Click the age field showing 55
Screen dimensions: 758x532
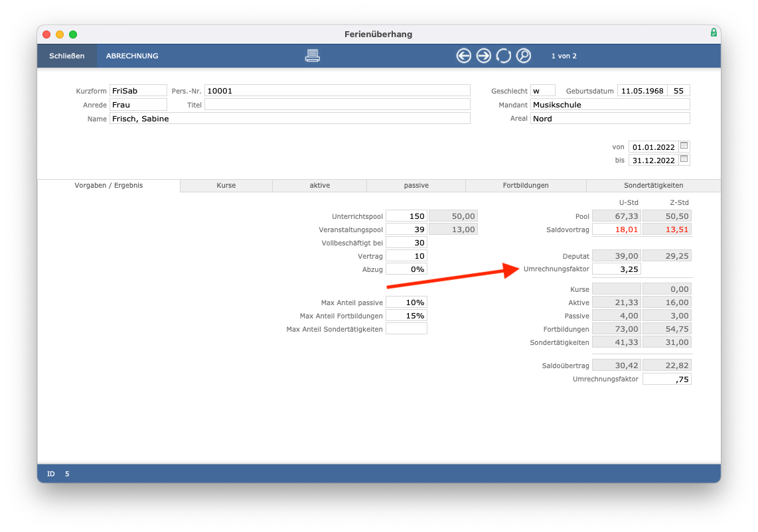click(679, 91)
